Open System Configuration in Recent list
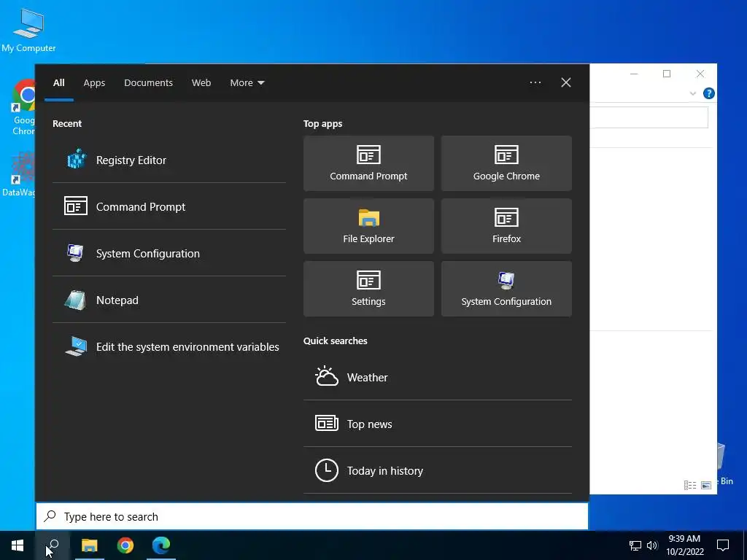The width and height of the screenshot is (747, 560). point(169,253)
